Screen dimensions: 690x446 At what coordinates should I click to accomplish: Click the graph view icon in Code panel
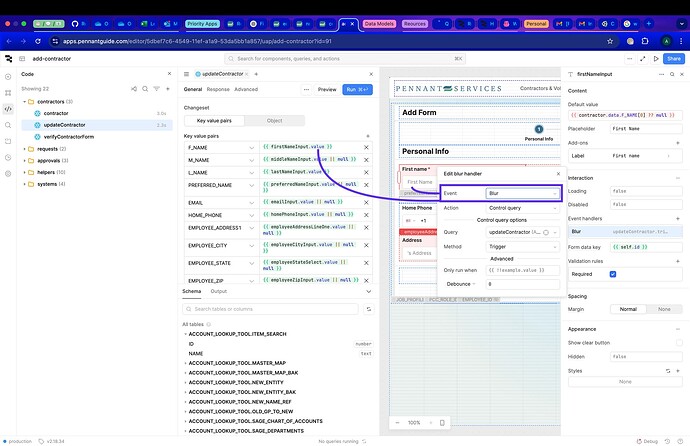pos(134,89)
